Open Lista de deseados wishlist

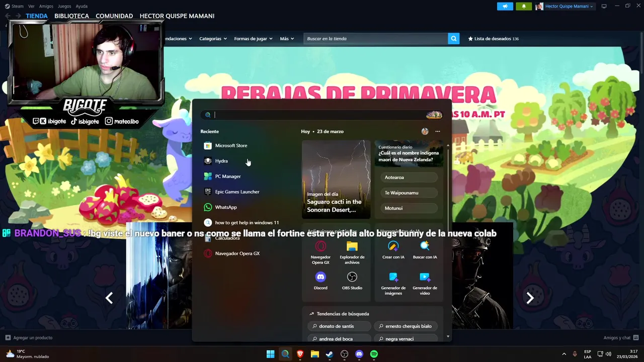(x=493, y=39)
